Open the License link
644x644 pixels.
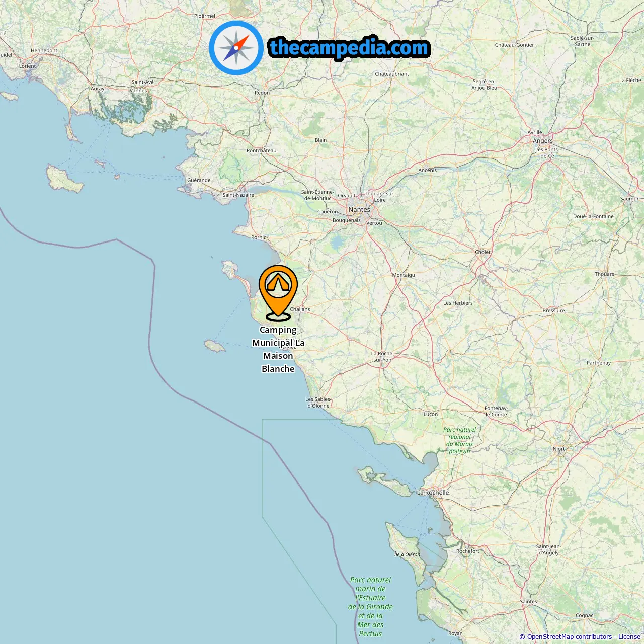point(629,637)
